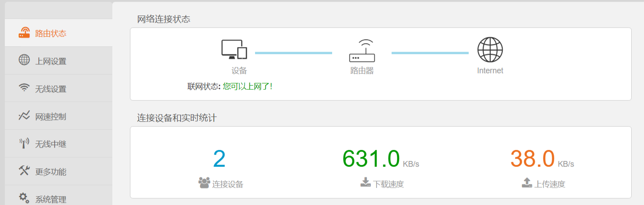Viewport: 644px width, 205px height.
Task: Click the connected devices count 2
Action: tap(219, 159)
